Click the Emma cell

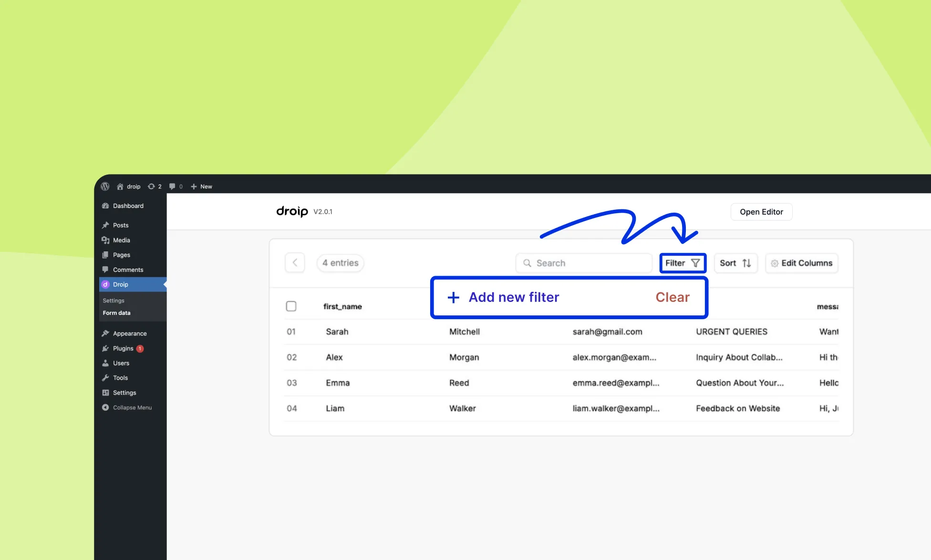point(338,383)
